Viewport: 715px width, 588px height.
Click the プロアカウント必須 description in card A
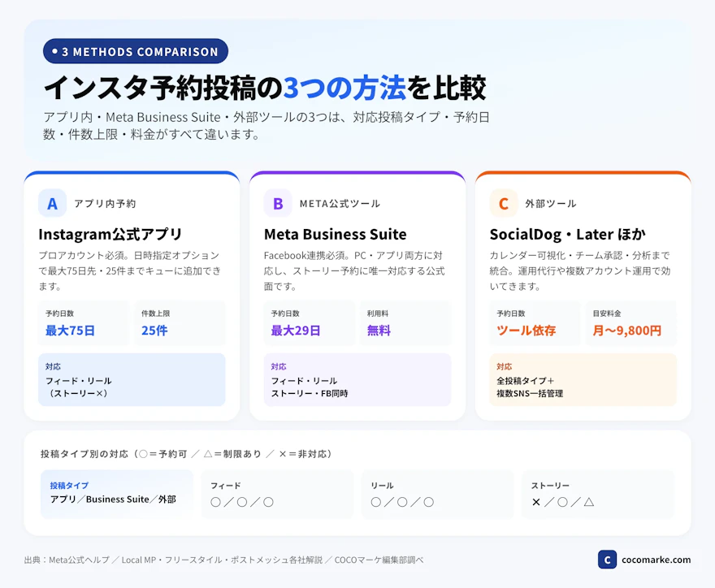tap(129, 270)
